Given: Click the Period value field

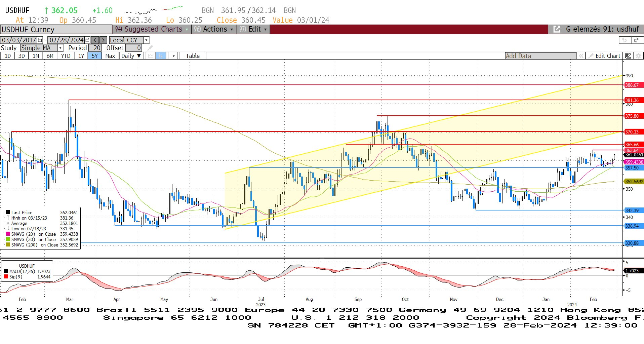Looking at the screenshot, I should (95, 48).
